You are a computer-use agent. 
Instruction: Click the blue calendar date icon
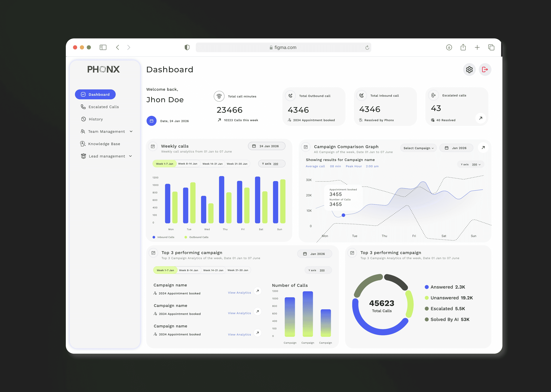(x=152, y=121)
